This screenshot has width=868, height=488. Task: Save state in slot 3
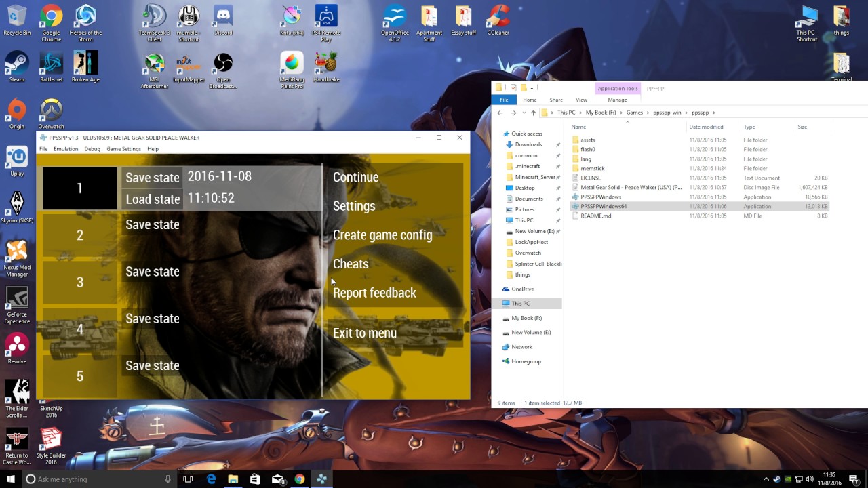tap(152, 272)
